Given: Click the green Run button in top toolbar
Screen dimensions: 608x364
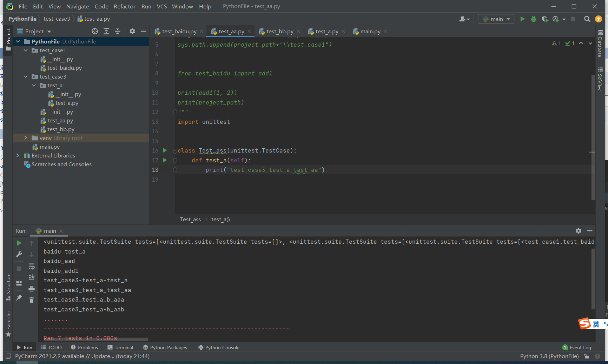Looking at the screenshot, I should (x=522, y=19).
